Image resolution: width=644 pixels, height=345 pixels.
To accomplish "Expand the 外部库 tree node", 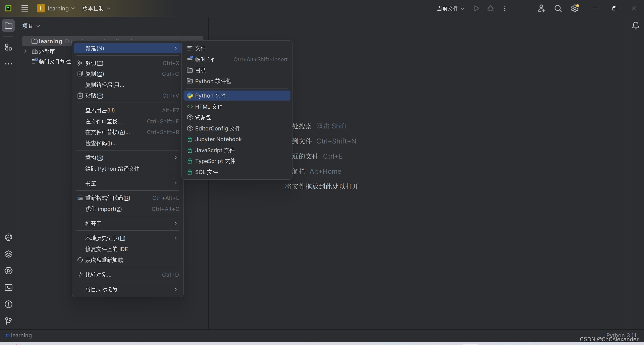I will pyautogui.click(x=25, y=51).
